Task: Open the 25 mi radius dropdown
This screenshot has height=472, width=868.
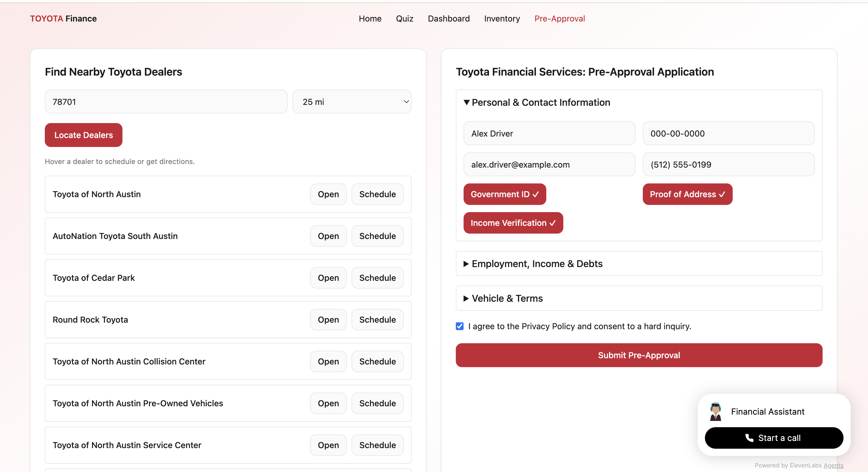Action: (352, 102)
